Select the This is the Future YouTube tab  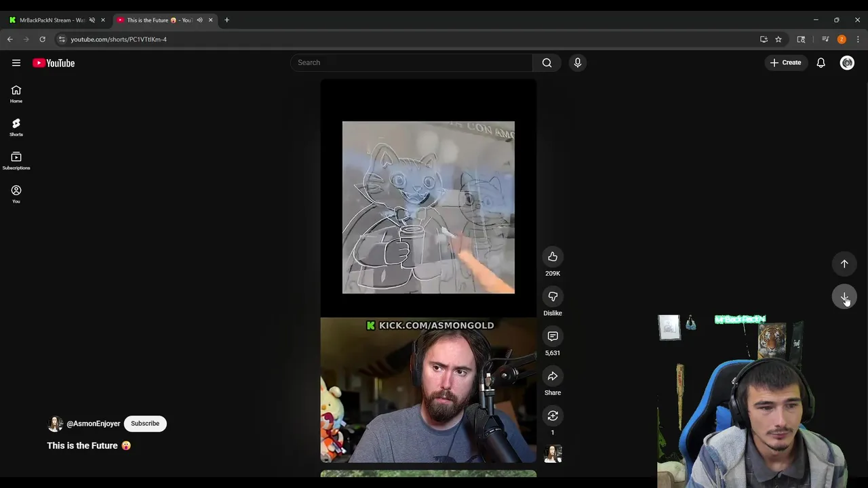[x=156, y=20]
